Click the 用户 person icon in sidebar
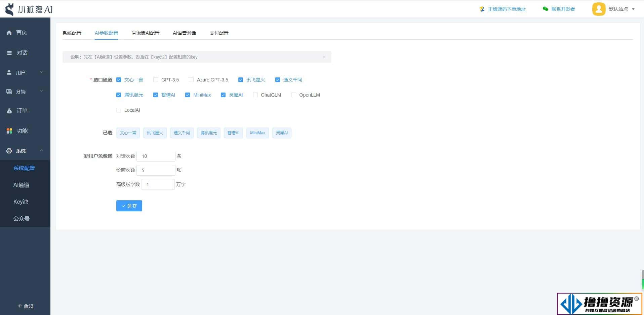The width and height of the screenshot is (644, 315). (9, 72)
